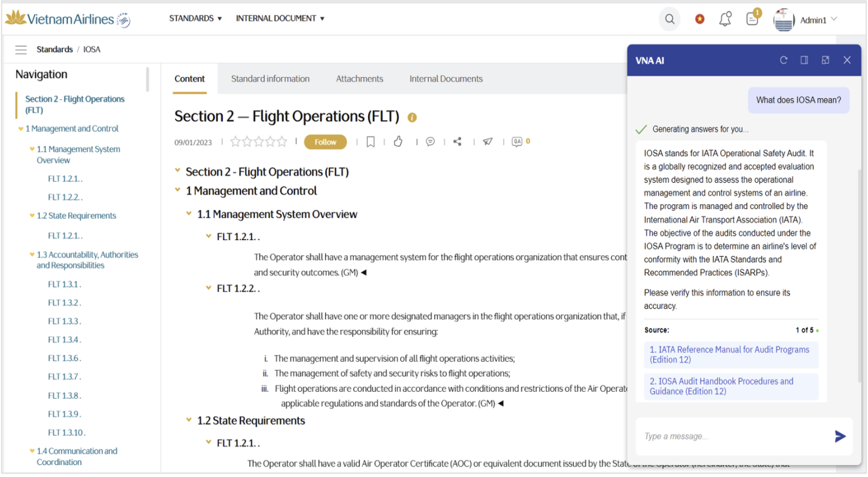Toggle the hamburger navigation menu
This screenshot has height=477, width=868.
pyautogui.click(x=21, y=50)
